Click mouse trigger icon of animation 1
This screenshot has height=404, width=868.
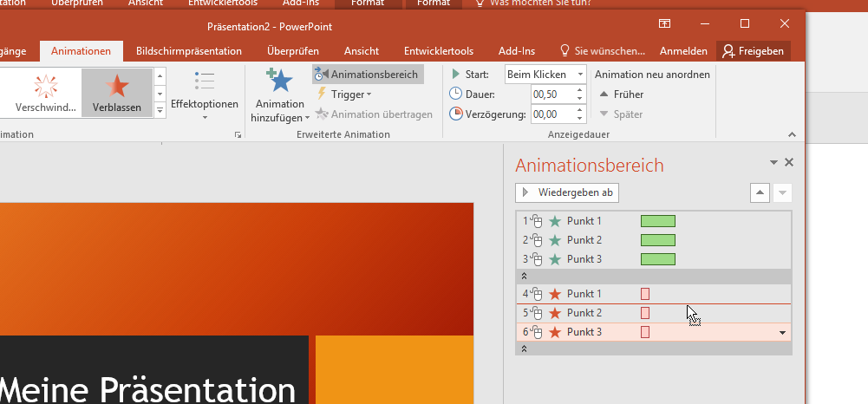(536, 221)
